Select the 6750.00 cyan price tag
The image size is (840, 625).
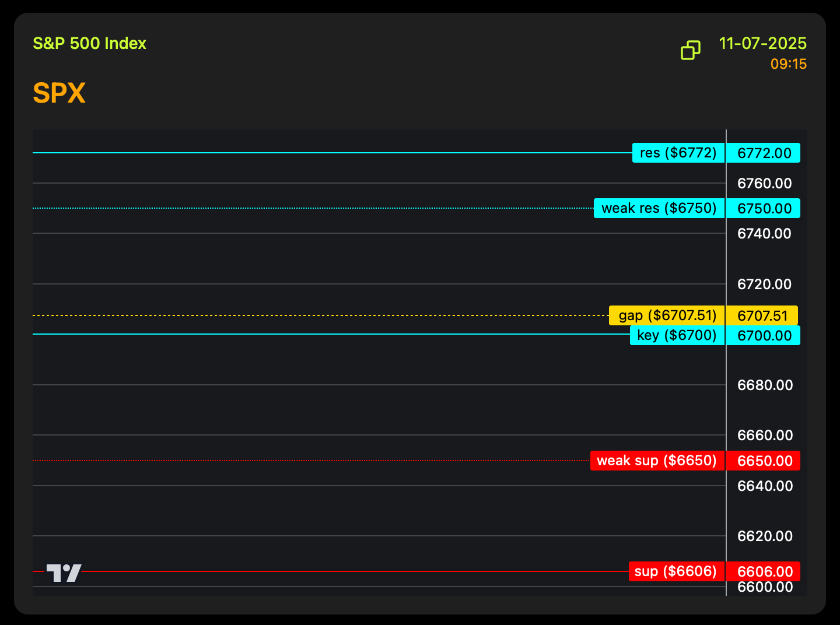tap(764, 208)
